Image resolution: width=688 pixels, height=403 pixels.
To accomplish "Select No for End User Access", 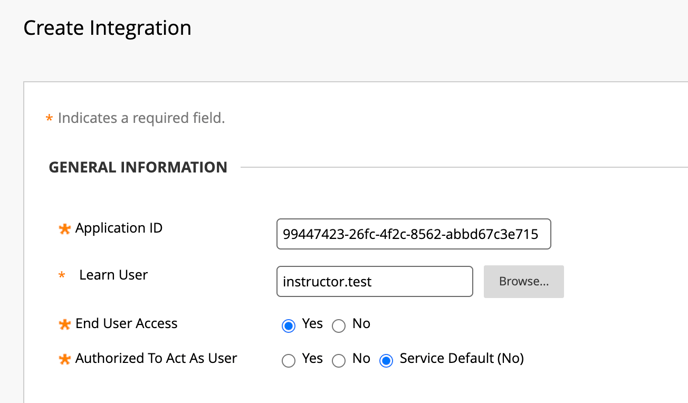I will pos(338,326).
